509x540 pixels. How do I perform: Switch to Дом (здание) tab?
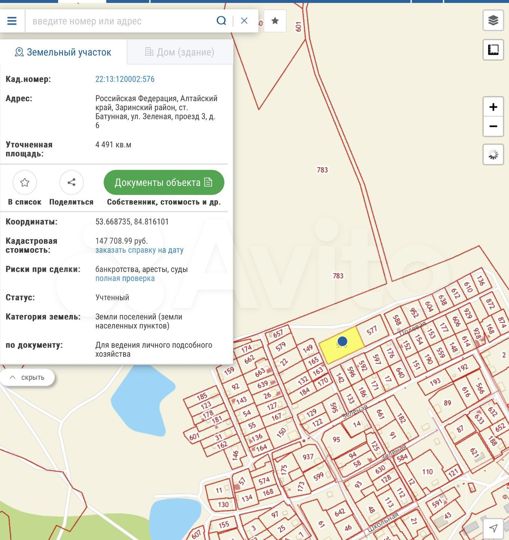[x=179, y=52]
